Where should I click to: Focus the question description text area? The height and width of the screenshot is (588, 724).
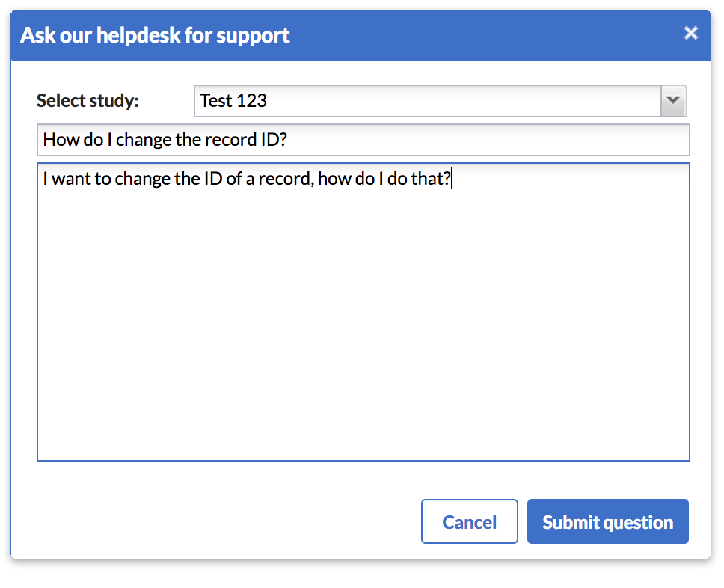pyautogui.click(x=363, y=312)
